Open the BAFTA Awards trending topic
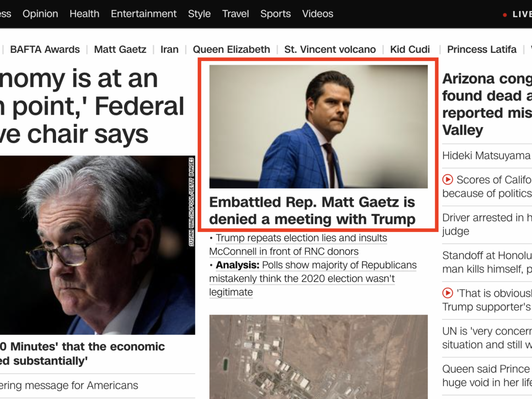The height and width of the screenshot is (399, 532). 45,50
